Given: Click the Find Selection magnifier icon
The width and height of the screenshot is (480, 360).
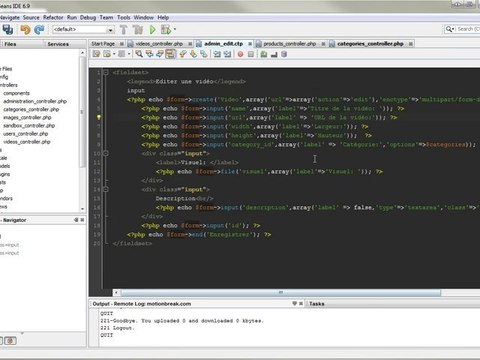Looking at the screenshot, I should pos(139,54).
